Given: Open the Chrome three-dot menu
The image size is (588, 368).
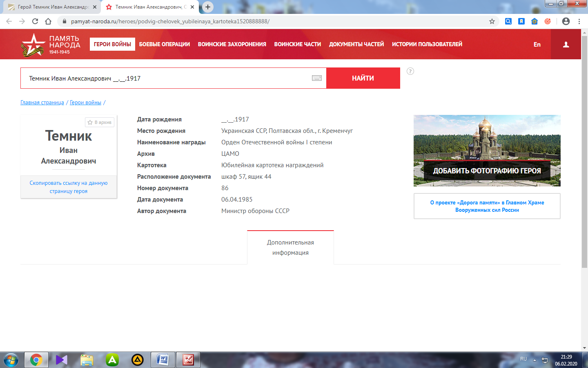Looking at the screenshot, I should (579, 21).
